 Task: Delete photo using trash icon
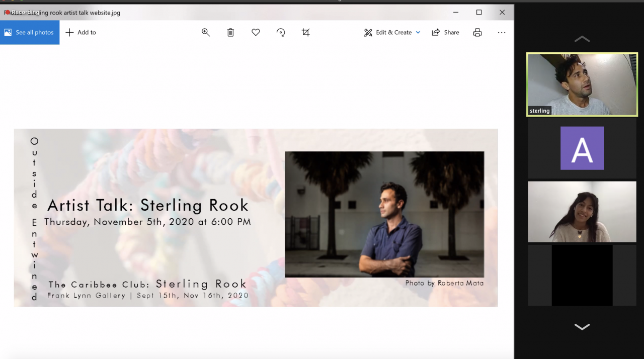pos(230,32)
